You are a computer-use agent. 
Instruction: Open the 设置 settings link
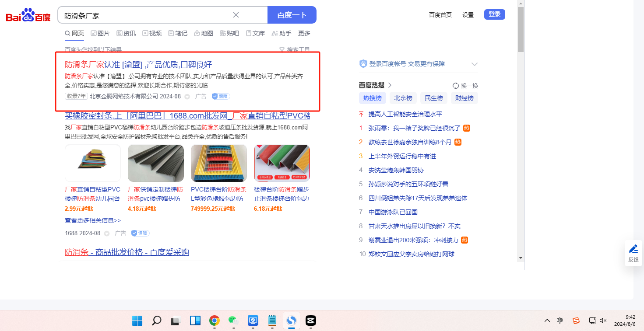point(468,15)
